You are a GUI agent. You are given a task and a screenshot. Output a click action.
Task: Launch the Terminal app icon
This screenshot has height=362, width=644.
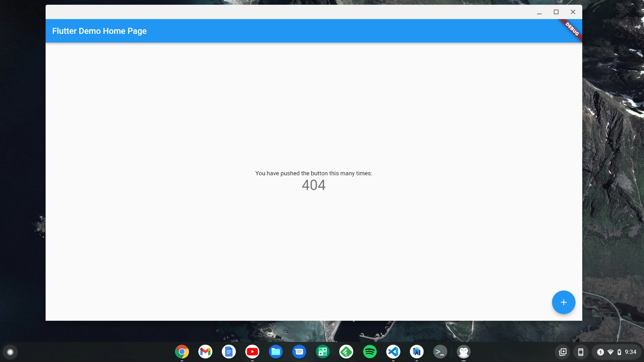pos(440,352)
